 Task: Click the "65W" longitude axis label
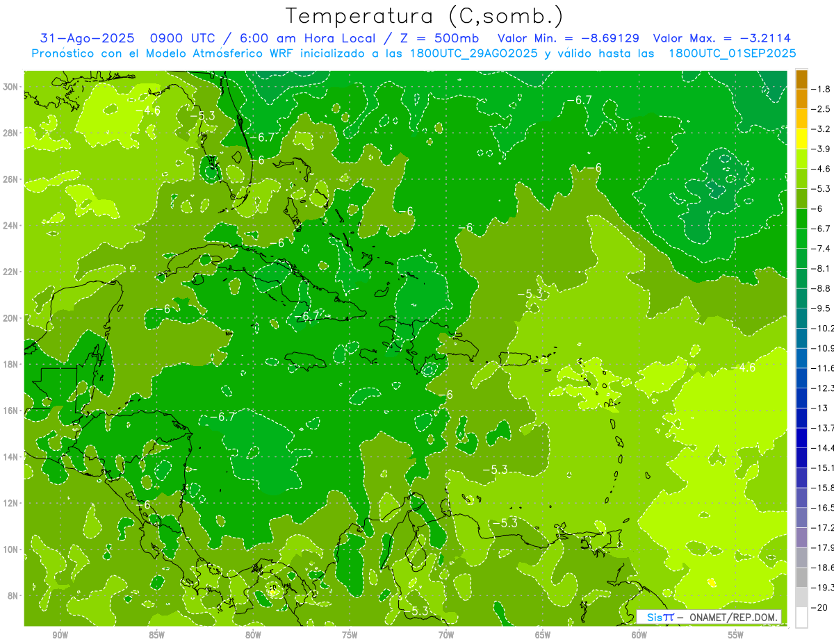[x=543, y=635]
